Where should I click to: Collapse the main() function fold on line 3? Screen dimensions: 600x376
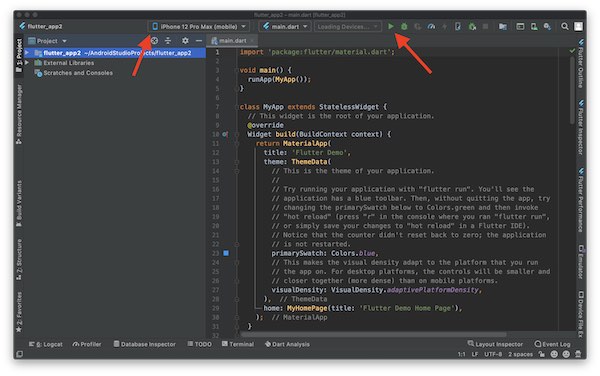236,70
